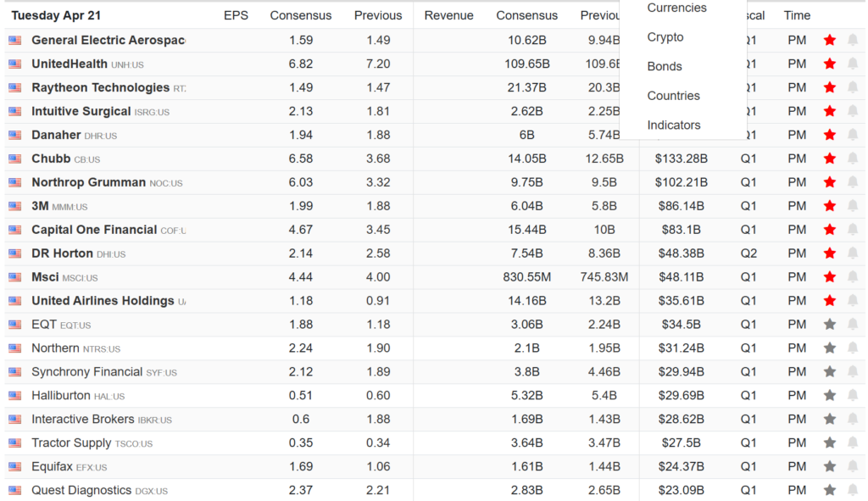
Task: Unstar Danaher from favorites
Action: click(830, 135)
